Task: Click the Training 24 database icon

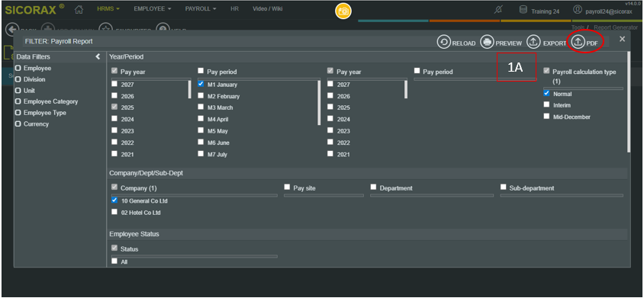Action: (x=523, y=10)
